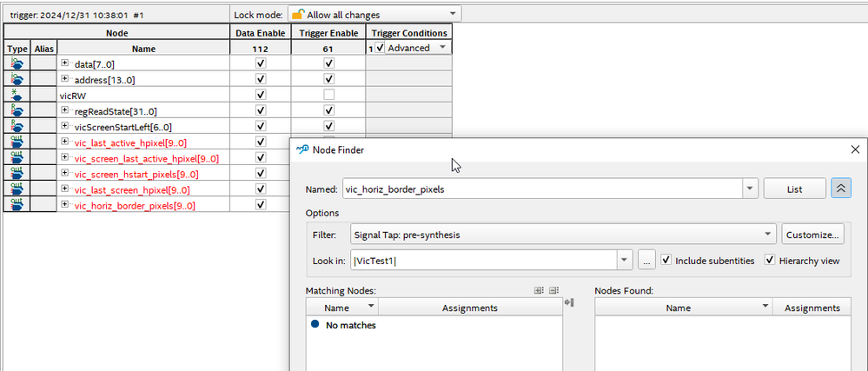Open the Named field dropdown arrow
This screenshot has width=868, height=371.
[x=750, y=189]
